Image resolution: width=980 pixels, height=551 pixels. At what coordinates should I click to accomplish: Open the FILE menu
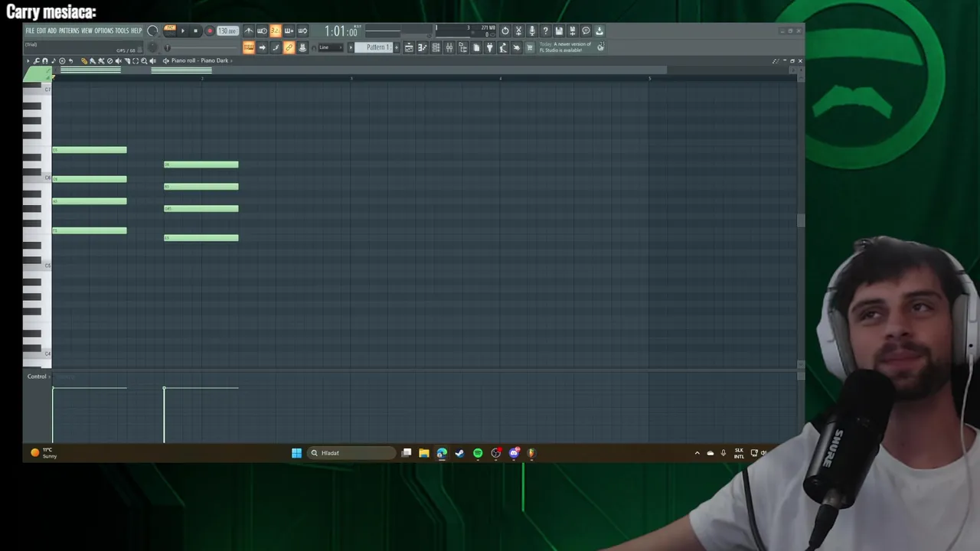click(30, 31)
